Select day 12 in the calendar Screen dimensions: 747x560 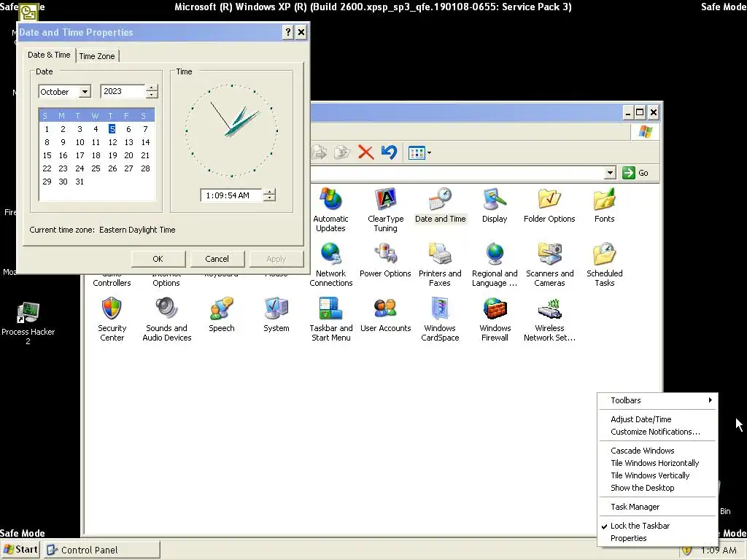(112, 142)
